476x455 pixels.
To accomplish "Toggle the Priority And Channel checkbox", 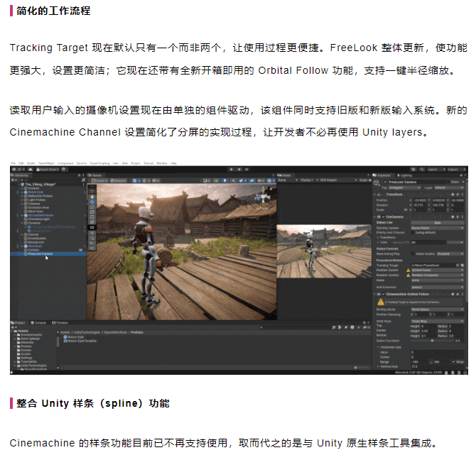I will [x=413, y=232].
